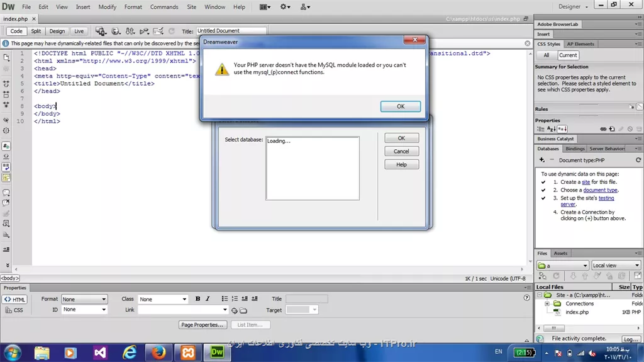Open Firefox from the taskbar
Viewport: 644px width, 362px height.
(x=158, y=353)
